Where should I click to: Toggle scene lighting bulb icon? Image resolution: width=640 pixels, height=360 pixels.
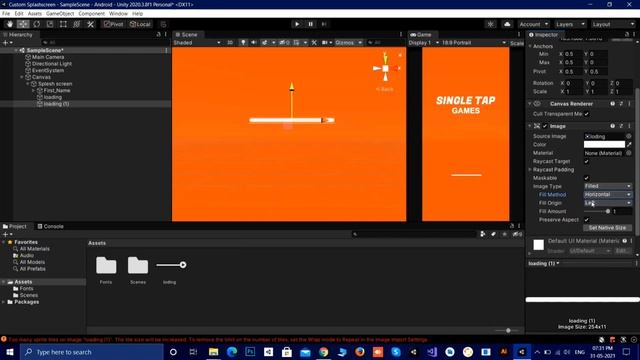(x=243, y=42)
